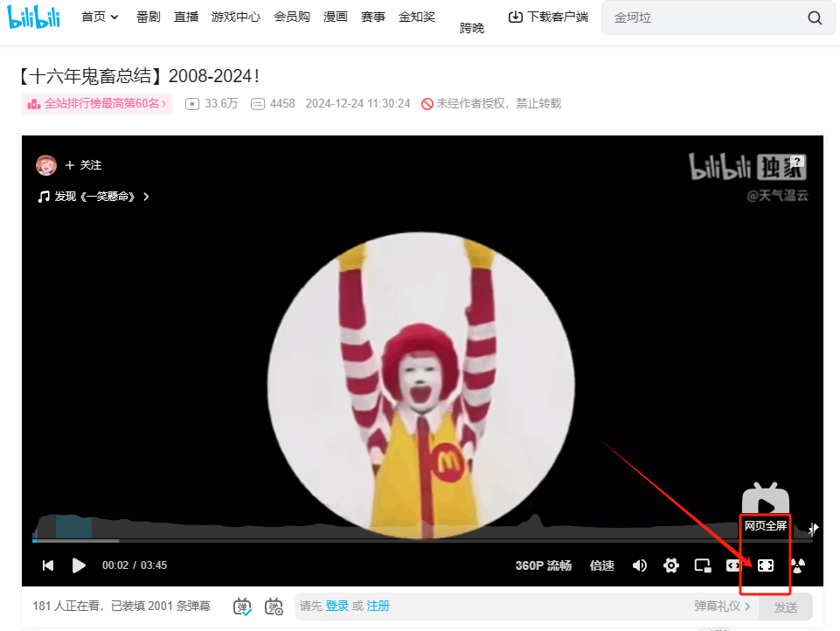Click the play count icon
Screen dimensions: 840x631
[x=191, y=104]
